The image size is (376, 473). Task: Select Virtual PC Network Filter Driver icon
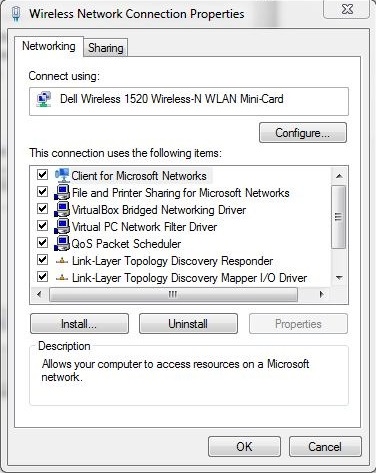coord(62,226)
